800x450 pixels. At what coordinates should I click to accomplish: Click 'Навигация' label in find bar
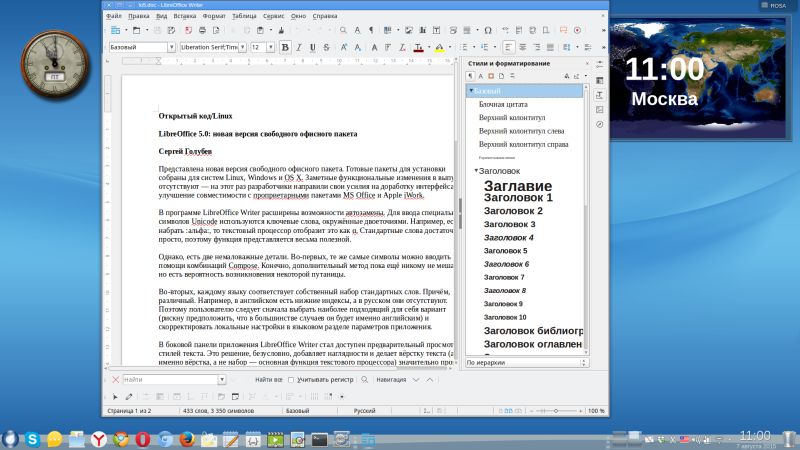[x=391, y=380]
